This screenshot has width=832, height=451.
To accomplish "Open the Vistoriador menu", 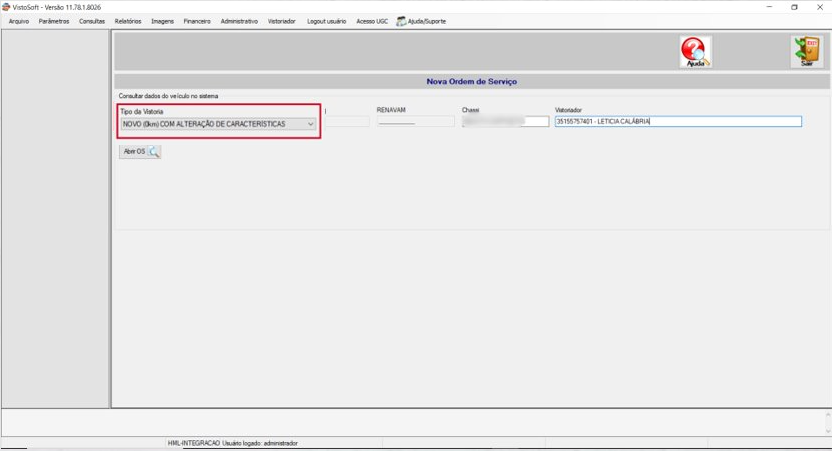I will (x=281, y=21).
